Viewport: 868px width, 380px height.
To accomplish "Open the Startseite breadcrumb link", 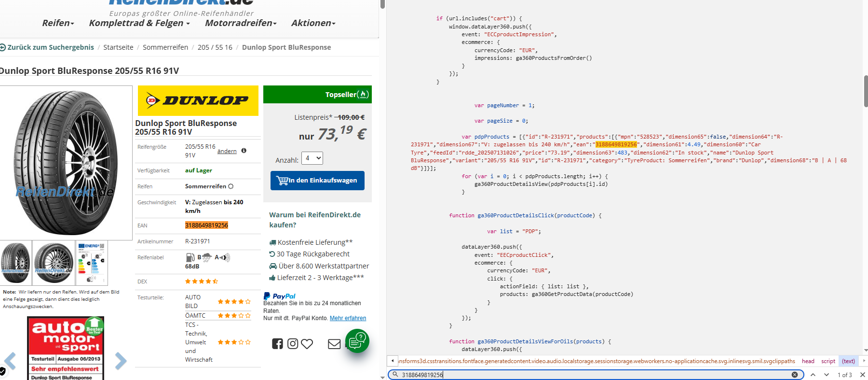I will (118, 47).
